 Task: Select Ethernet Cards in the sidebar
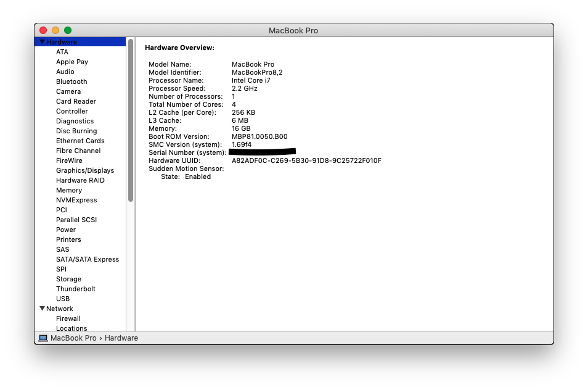point(80,140)
